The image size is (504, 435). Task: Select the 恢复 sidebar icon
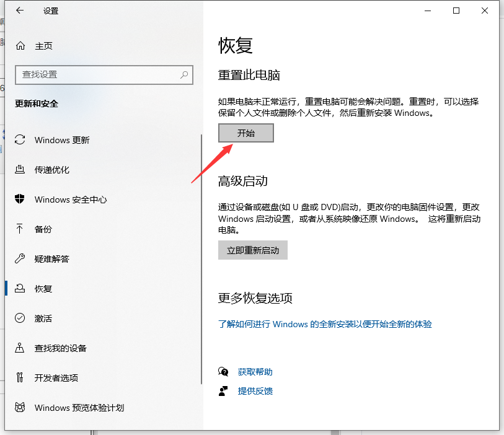pos(20,289)
